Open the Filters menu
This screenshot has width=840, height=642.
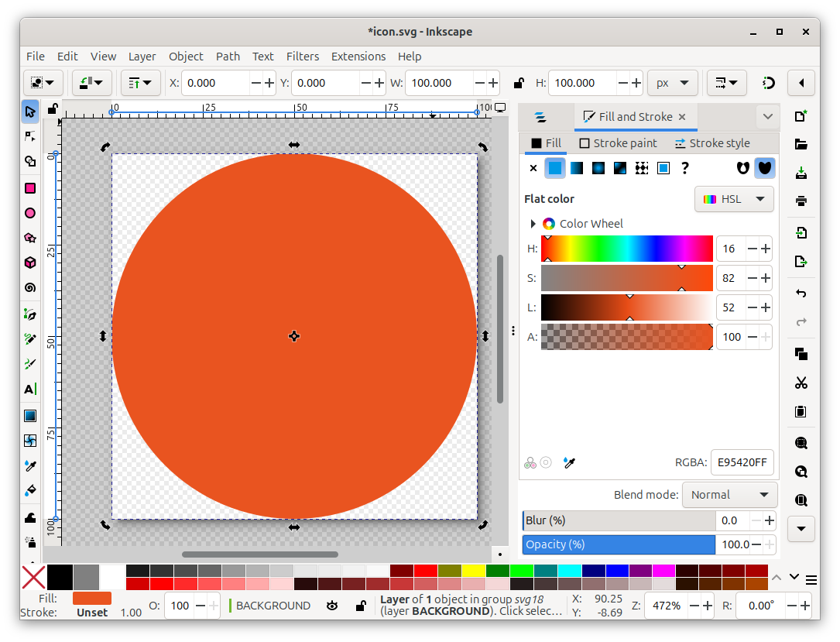click(x=303, y=57)
